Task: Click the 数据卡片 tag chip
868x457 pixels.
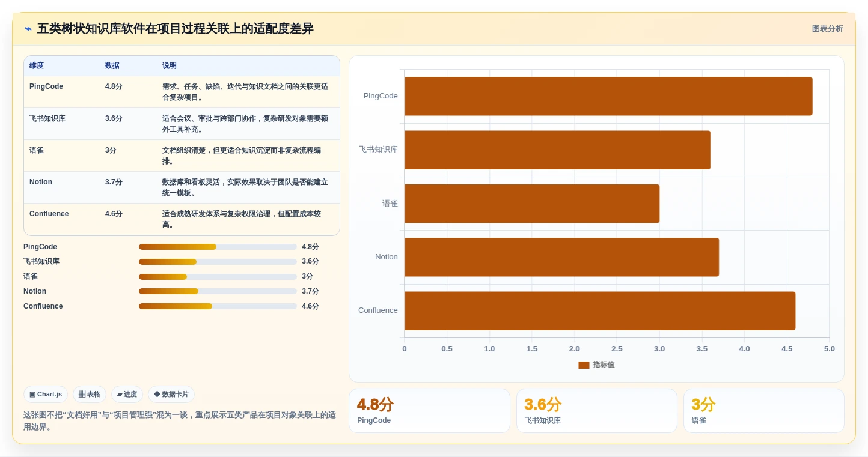Action: coord(171,395)
